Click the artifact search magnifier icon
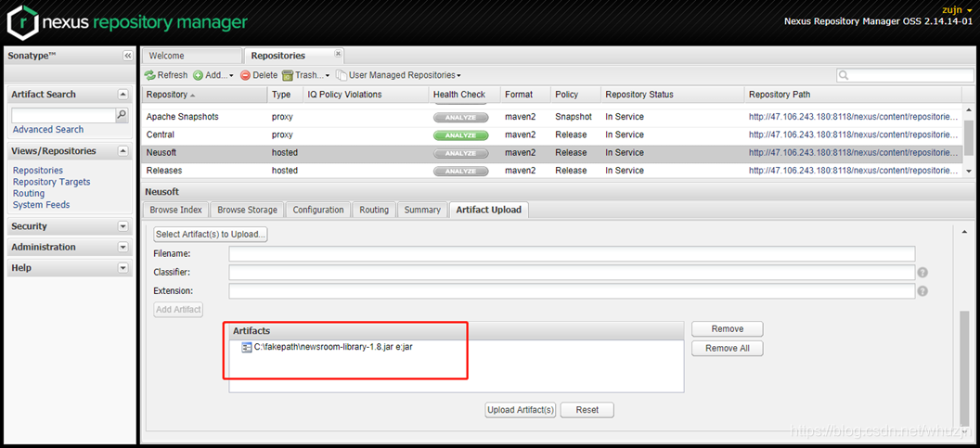The width and height of the screenshot is (980, 448). [122, 115]
